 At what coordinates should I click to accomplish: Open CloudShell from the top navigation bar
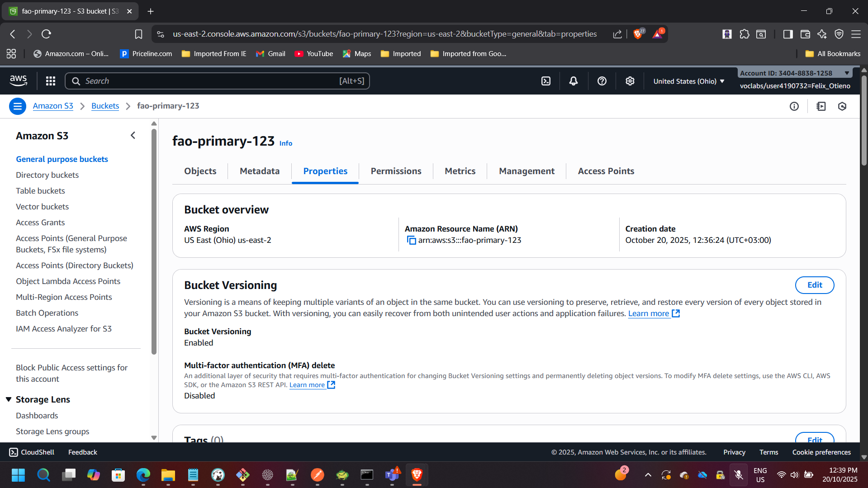coord(546,81)
